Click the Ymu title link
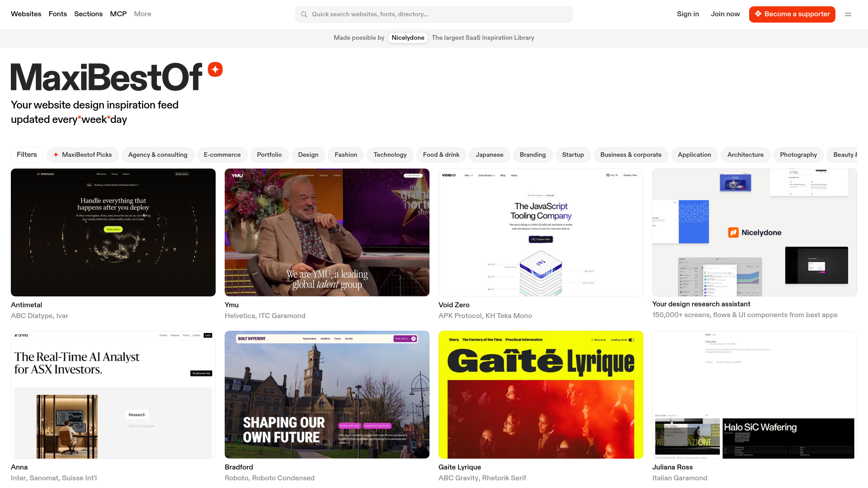The width and height of the screenshot is (868, 488). pos(231,305)
